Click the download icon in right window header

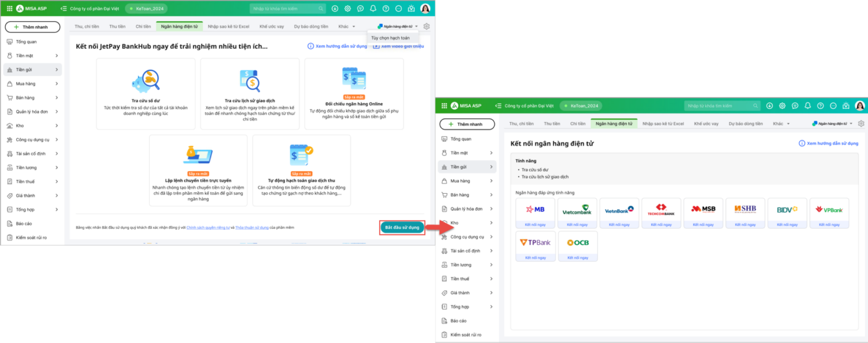769,106
